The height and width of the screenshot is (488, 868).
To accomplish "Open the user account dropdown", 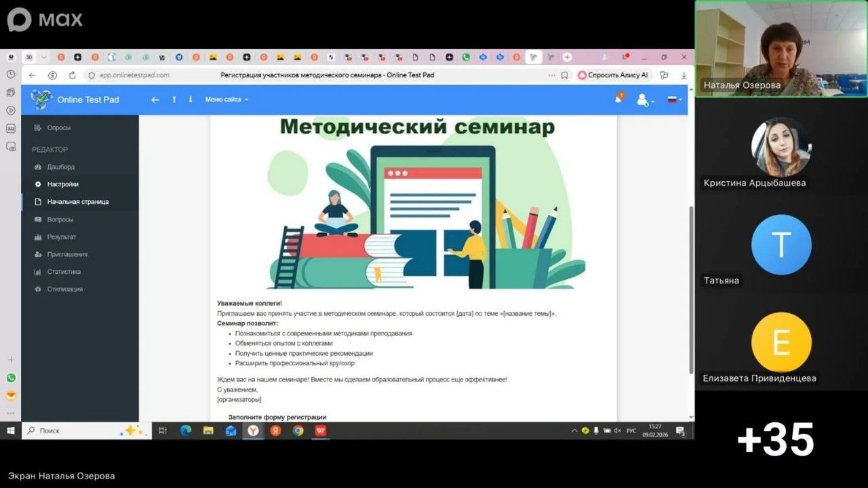I will click(644, 100).
